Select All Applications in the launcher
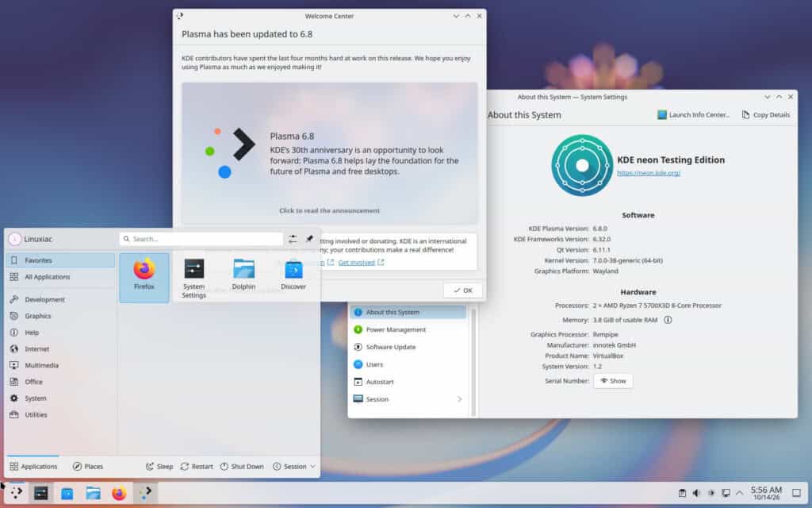Image resolution: width=812 pixels, height=508 pixels. tap(60, 277)
